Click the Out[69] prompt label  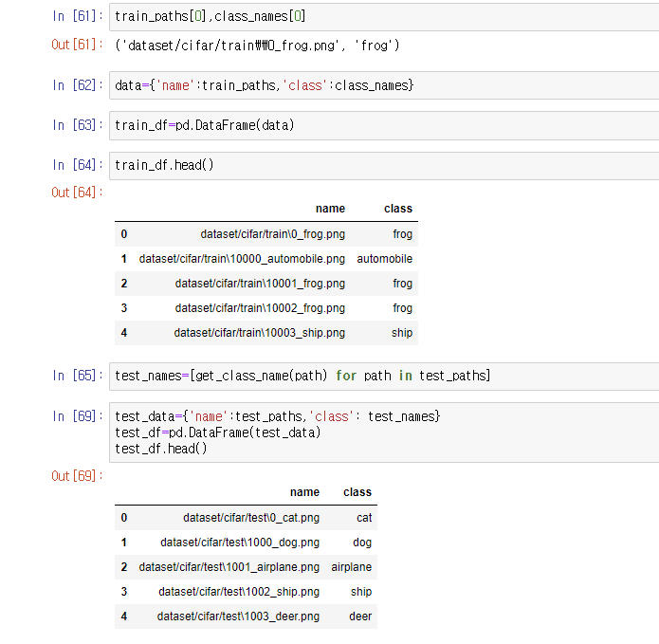pos(78,476)
